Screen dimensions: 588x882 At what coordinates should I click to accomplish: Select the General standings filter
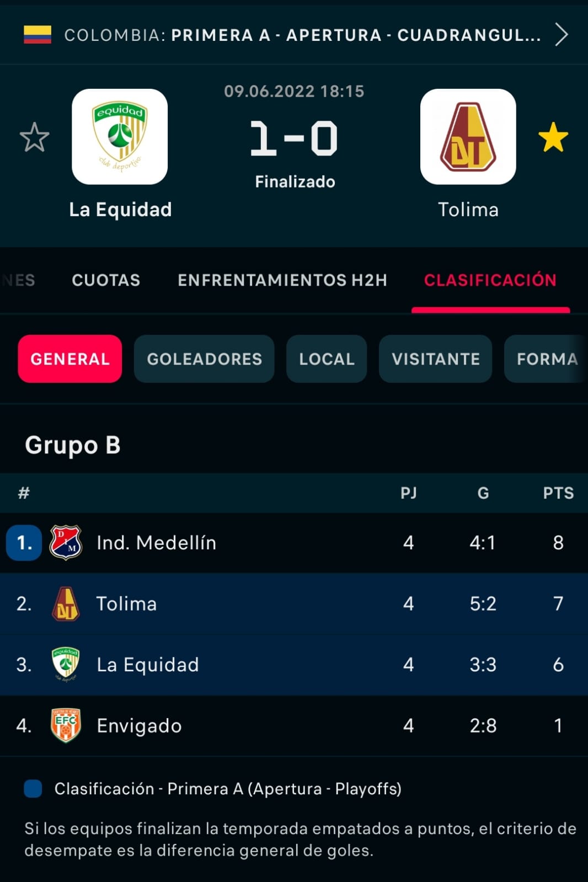[x=70, y=359]
